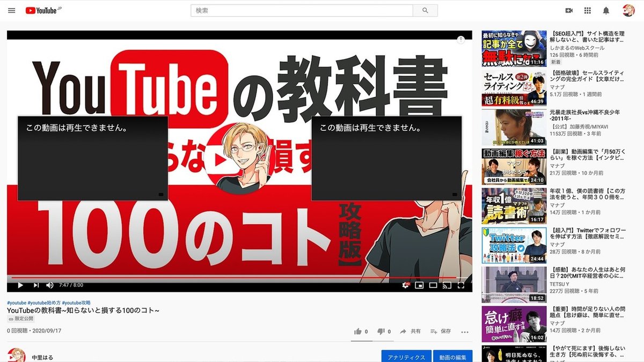Click channel name TETSU Y
Image resolution: width=644 pixels, height=362 pixels.
click(559, 283)
